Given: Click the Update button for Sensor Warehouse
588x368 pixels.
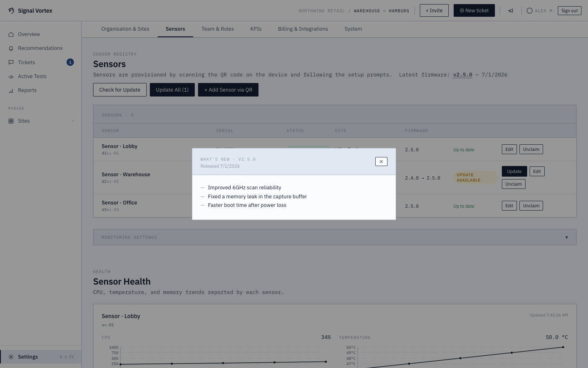Looking at the screenshot, I should click(x=514, y=171).
